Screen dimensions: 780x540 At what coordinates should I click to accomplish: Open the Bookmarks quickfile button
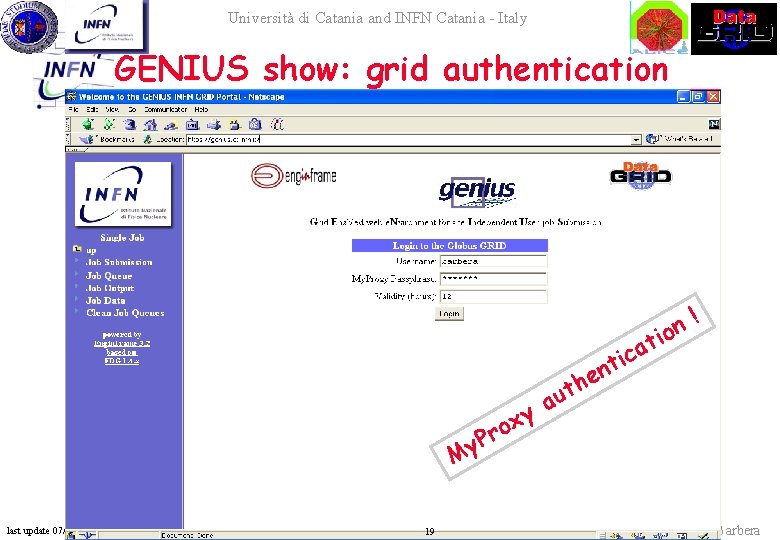106,140
